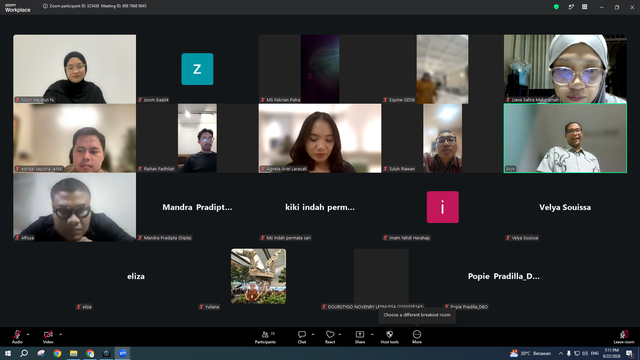Leave the breakout room
Viewport: 640px width, 360px height.
[624, 337]
